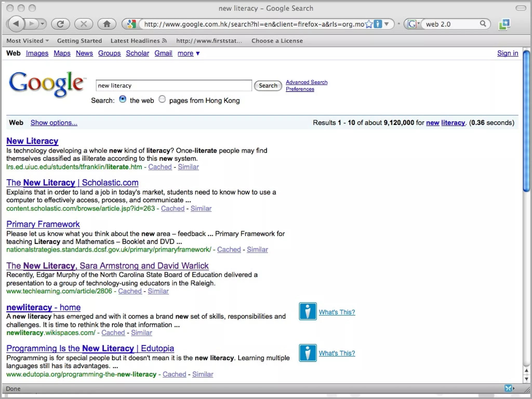Screen dimensions: 532x399
Task: Open Scholar from the top navigation links
Action: coord(137,53)
